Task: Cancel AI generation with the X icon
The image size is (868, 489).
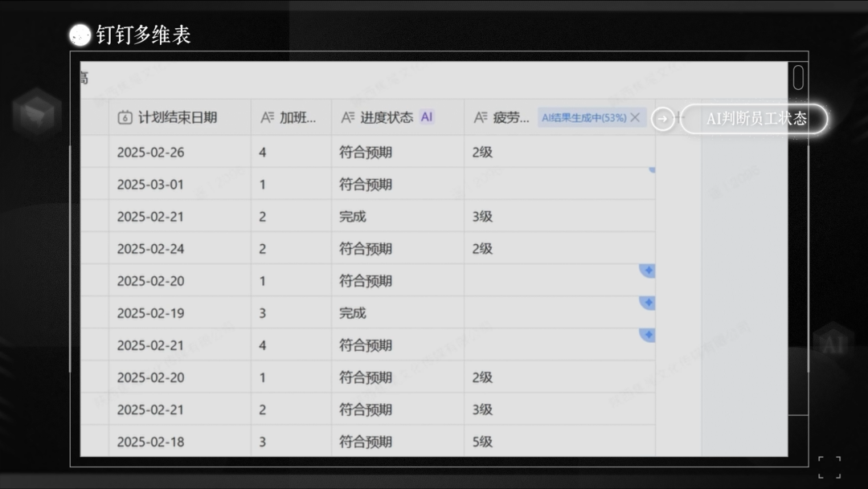Action: pyautogui.click(x=635, y=117)
